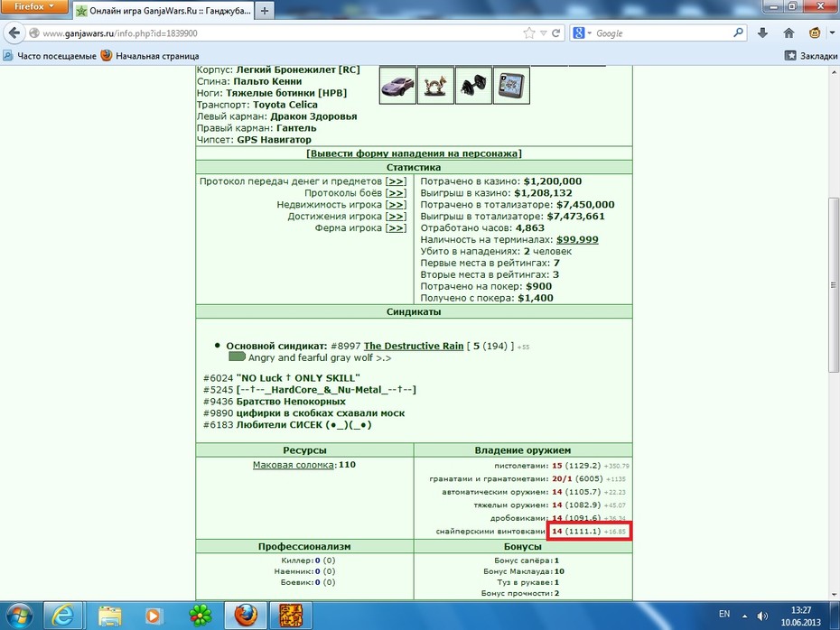Open Windows Explorer folder in taskbar
Viewport: 840px width, 630px height.
click(x=109, y=616)
